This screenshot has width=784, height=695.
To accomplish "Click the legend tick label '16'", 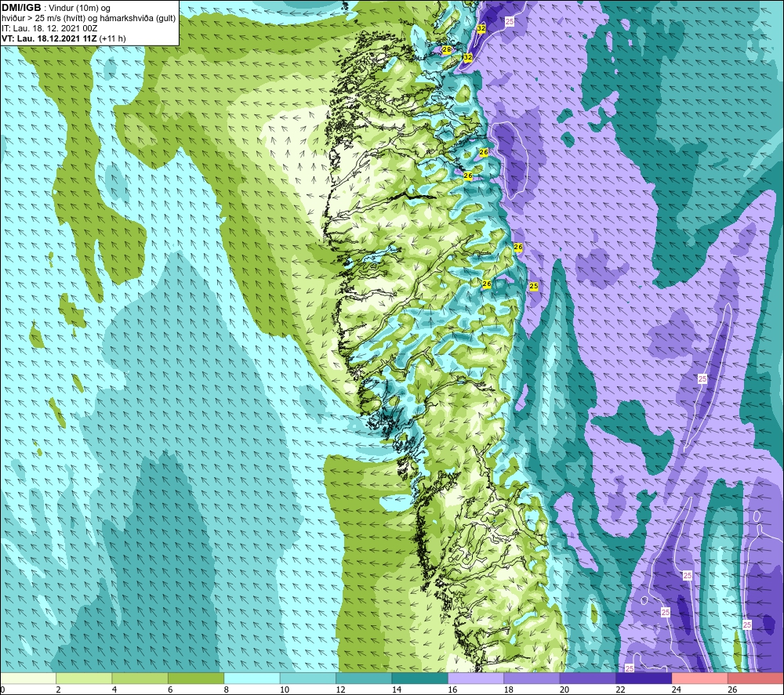I will pos(452,690).
